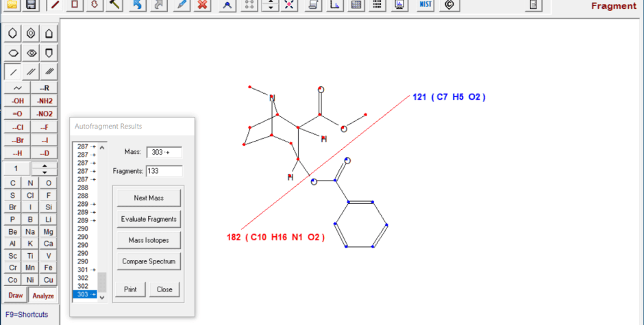Select mass 288 first entry in list
This screenshot has height=325, width=644.
pos(86,187)
